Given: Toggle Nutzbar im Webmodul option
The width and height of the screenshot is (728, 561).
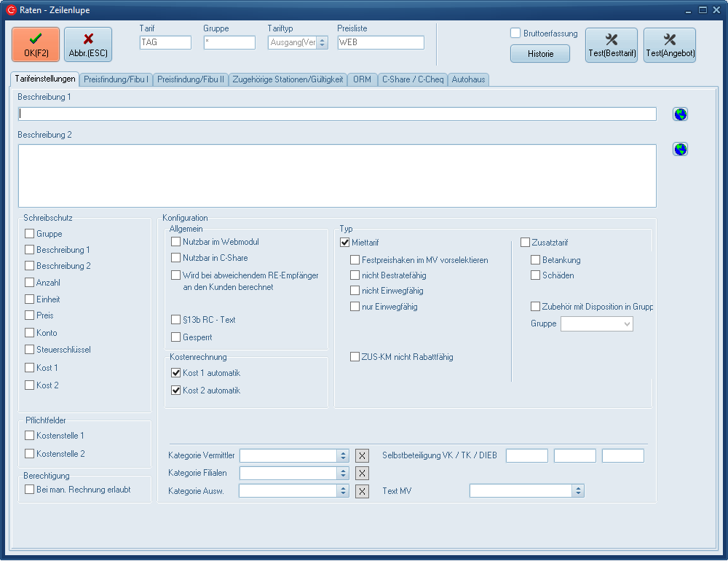Looking at the screenshot, I should coord(175,242).
